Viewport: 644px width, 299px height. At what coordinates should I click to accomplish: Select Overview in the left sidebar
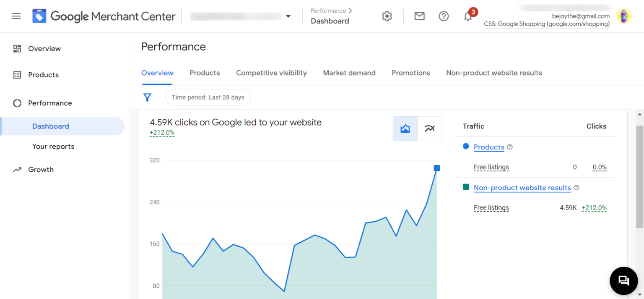click(x=44, y=49)
